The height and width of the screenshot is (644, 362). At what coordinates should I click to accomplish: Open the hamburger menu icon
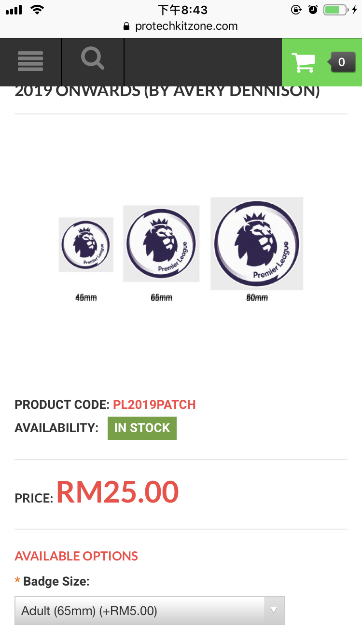[x=30, y=61]
